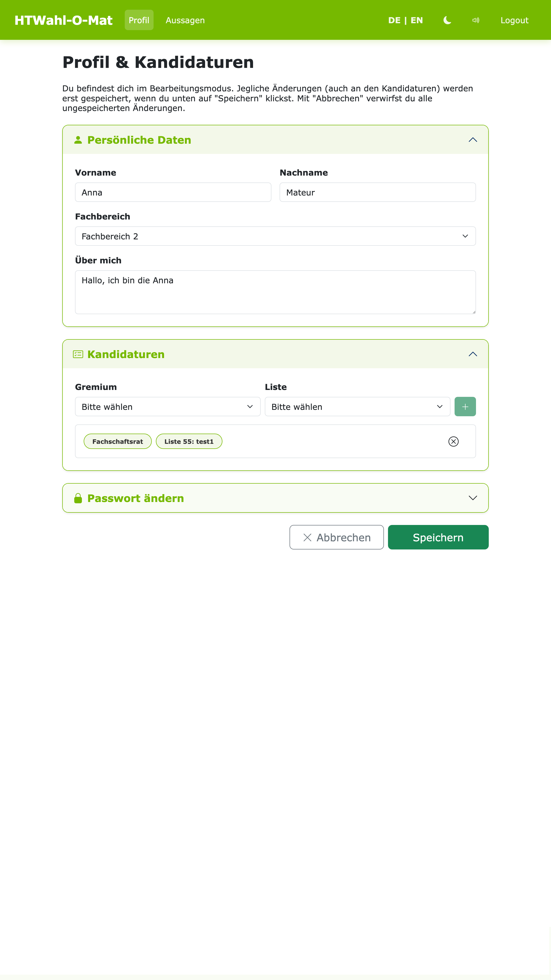Screen dimensions: 551x980
Task: Save changes with the Speichern button
Action: 438,537
